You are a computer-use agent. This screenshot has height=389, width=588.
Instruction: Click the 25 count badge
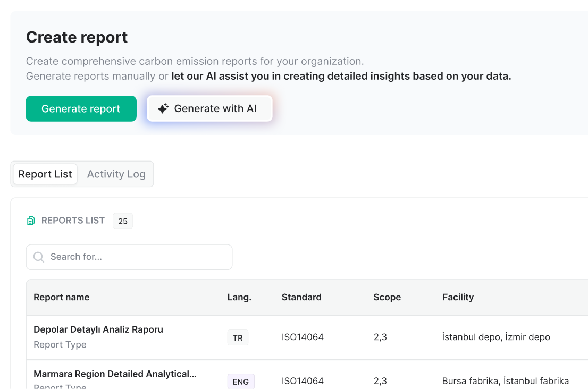[x=123, y=221]
